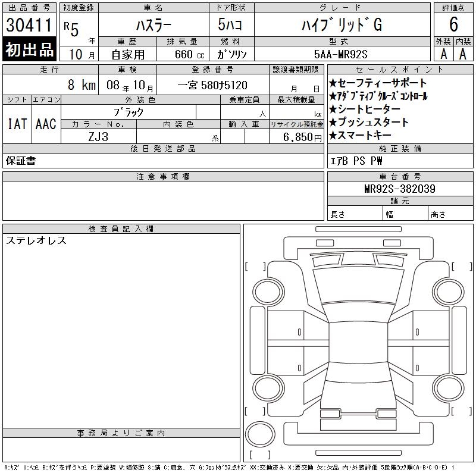Click the 初度登録 header
Image resolution: width=476 pixels, height=476 pixels.
click(79, 7)
